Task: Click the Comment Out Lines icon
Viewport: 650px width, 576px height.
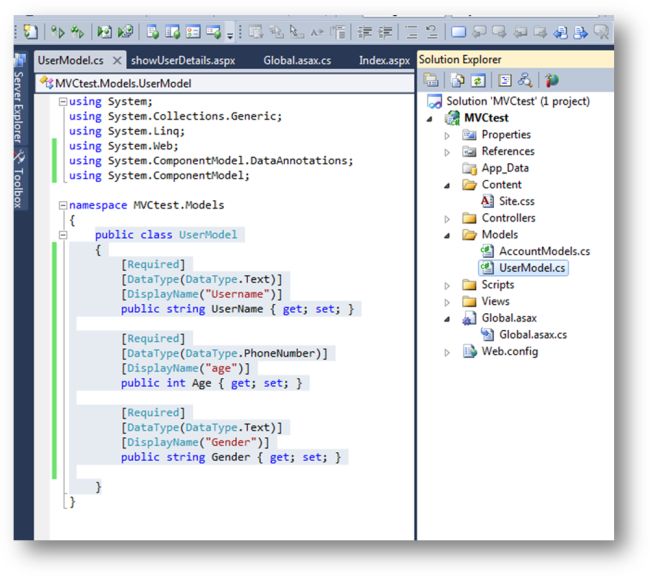Action: (x=411, y=32)
